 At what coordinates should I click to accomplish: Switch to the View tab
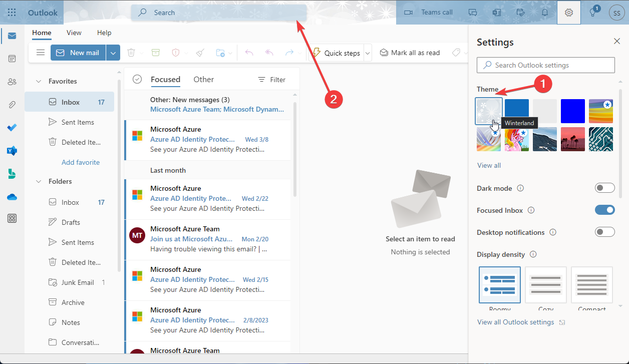74,33
